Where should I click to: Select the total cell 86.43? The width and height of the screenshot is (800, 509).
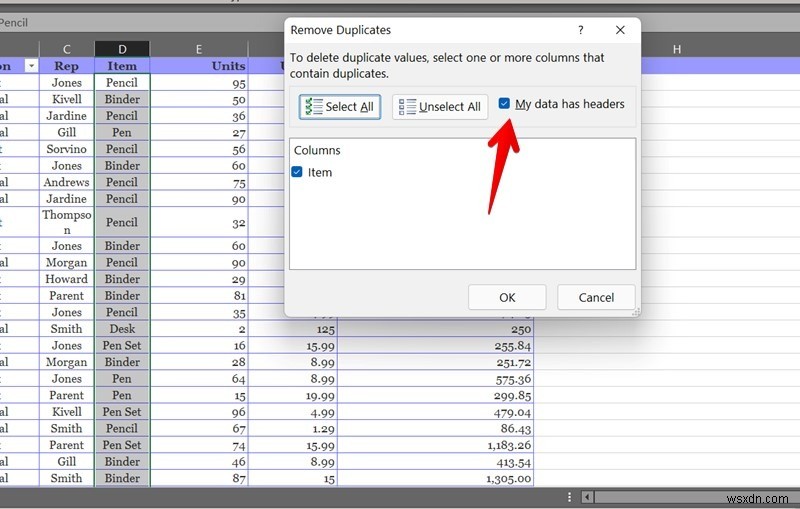[435, 428]
